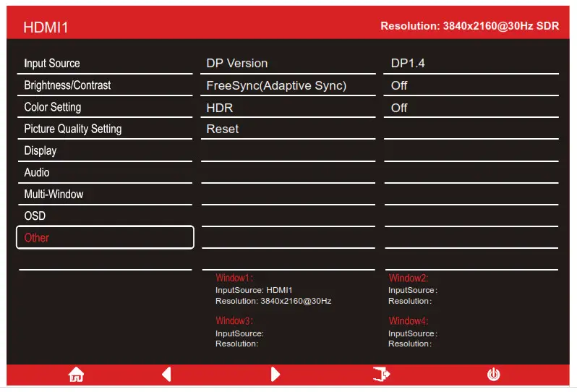Click the Window4: label

[x=409, y=320]
